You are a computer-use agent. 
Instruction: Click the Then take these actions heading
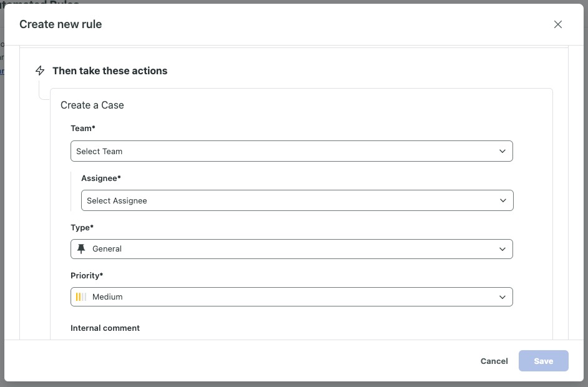(x=110, y=71)
